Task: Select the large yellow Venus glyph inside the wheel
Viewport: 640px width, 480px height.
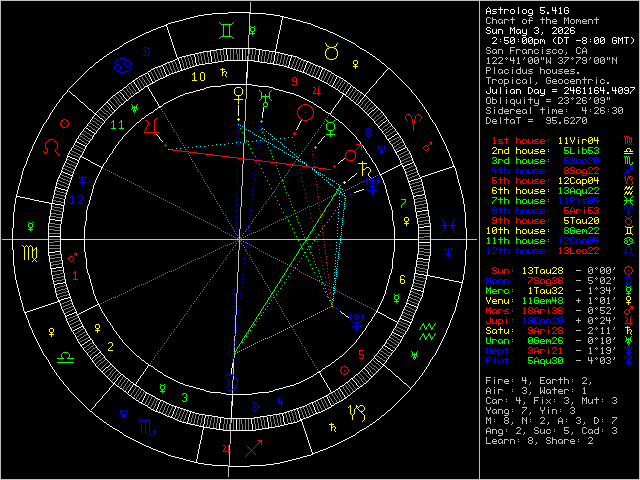Action: point(238,95)
